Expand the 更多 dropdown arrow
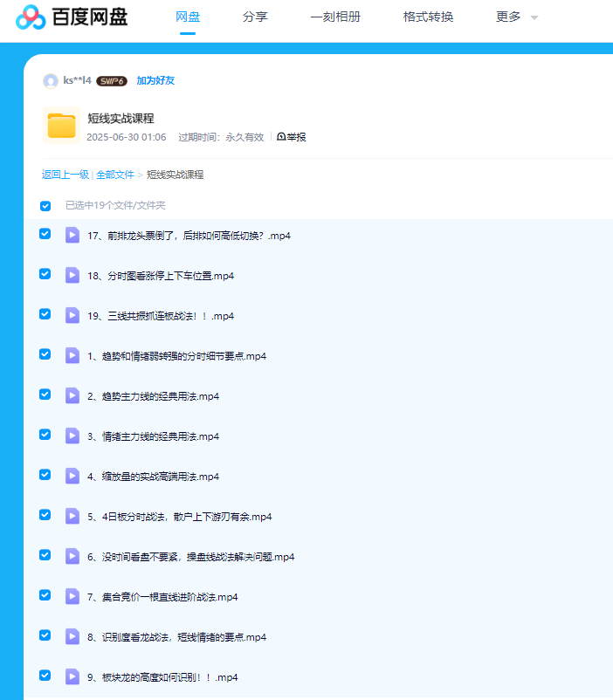Screen dimensions: 613x700 pos(534,17)
